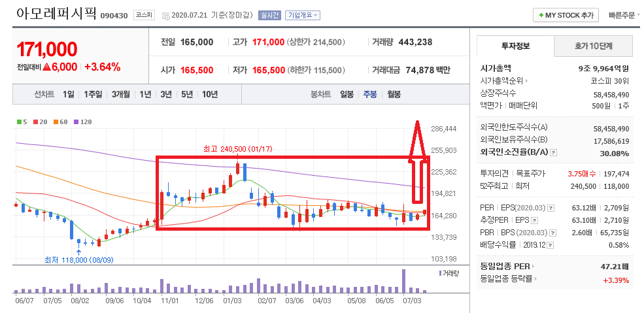Select the 3년 line chart period
The image size is (644, 313).
[x=166, y=94]
